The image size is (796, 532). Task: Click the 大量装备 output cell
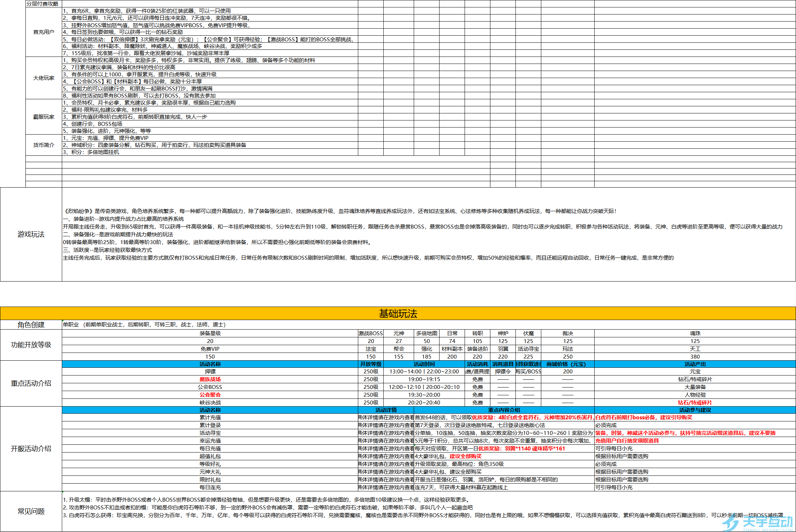pyautogui.click(x=695, y=387)
